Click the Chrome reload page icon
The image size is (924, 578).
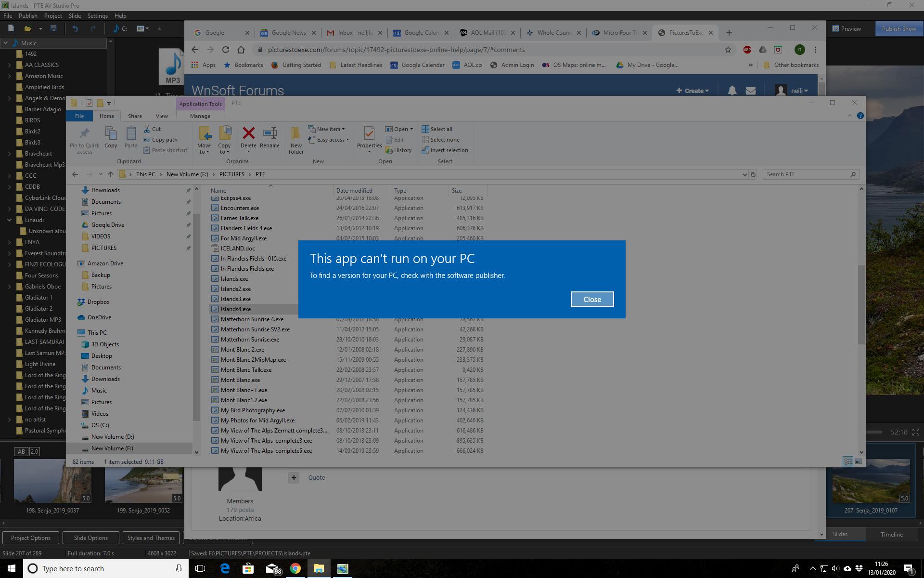coord(225,50)
